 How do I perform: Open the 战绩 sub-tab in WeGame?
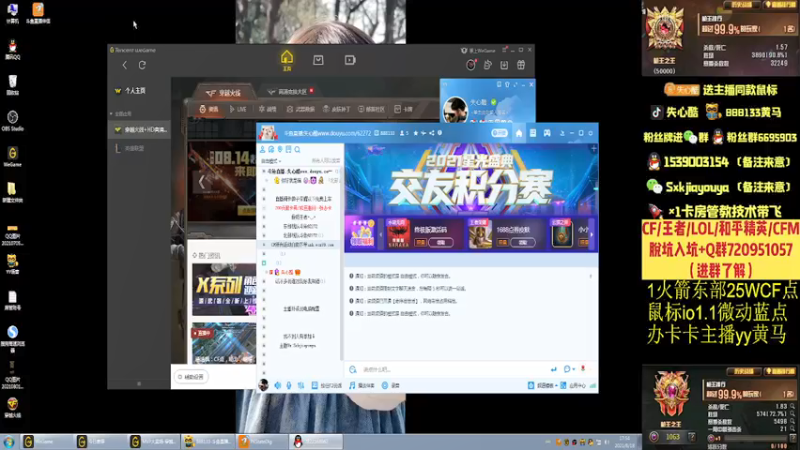coord(267,109)
